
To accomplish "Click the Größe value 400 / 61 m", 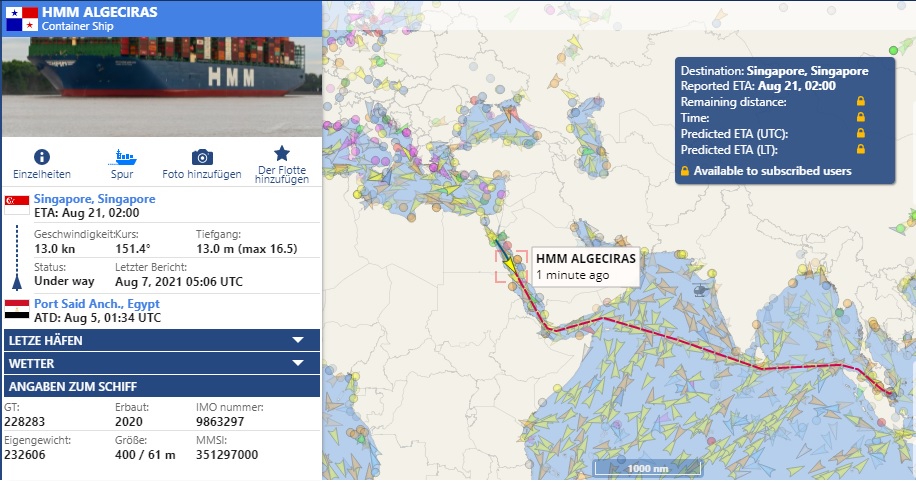I will pyautogui.click(x=145, y=455).
